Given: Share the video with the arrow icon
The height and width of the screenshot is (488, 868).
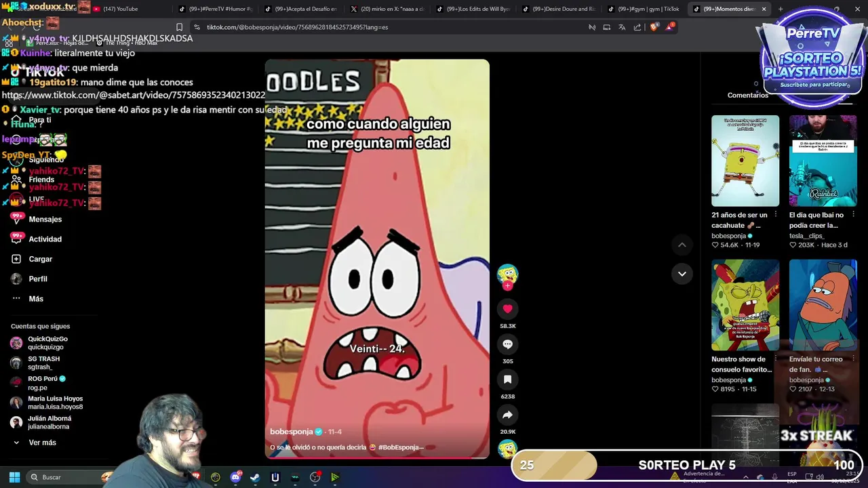Looking at the screenshot, I should point(507,415).
